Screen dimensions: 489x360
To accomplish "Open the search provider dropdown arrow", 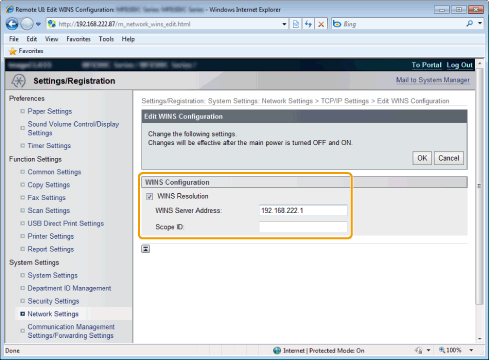I will (480, 23).
